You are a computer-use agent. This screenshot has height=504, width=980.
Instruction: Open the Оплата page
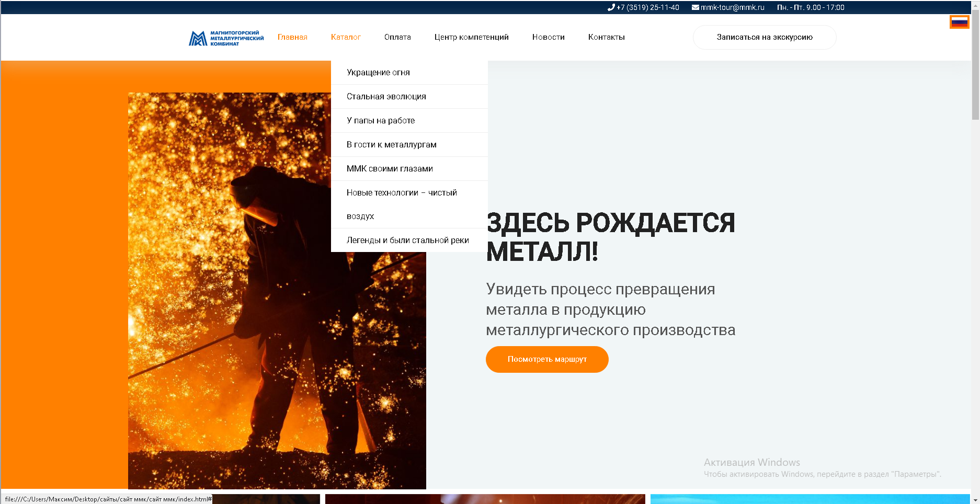coord(397,37)
